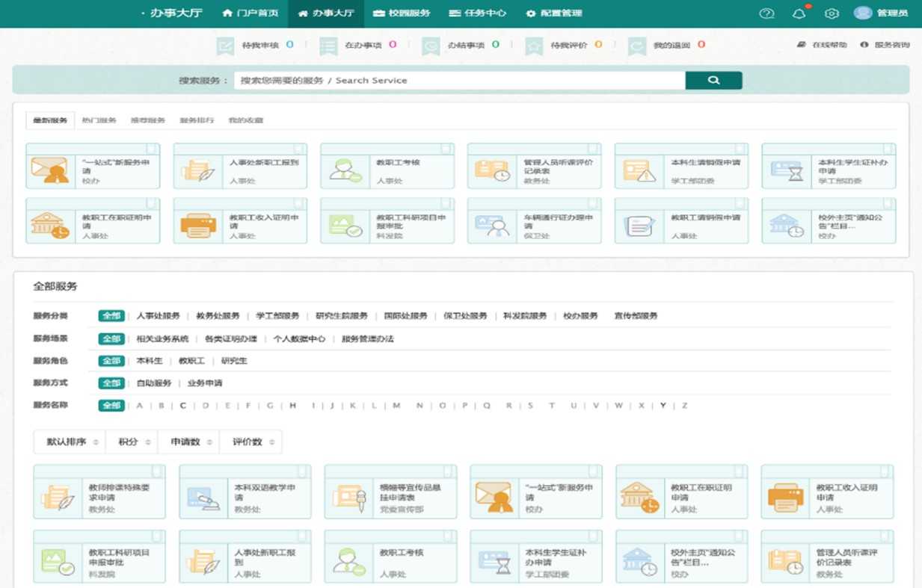Open 校园服务 navigation item
Image resolution: width=922 pixels, height=588 pixels.
[402, 13]
